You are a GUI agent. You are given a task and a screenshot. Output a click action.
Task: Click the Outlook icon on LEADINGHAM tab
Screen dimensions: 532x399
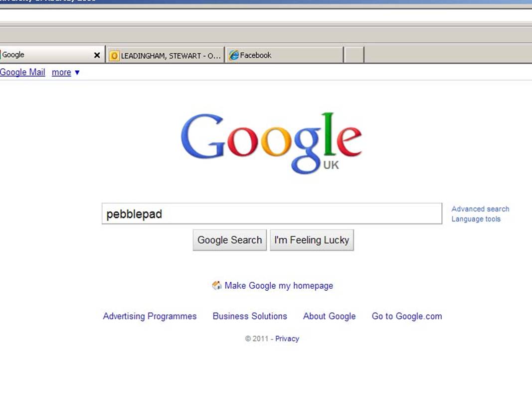pos(114,56)
